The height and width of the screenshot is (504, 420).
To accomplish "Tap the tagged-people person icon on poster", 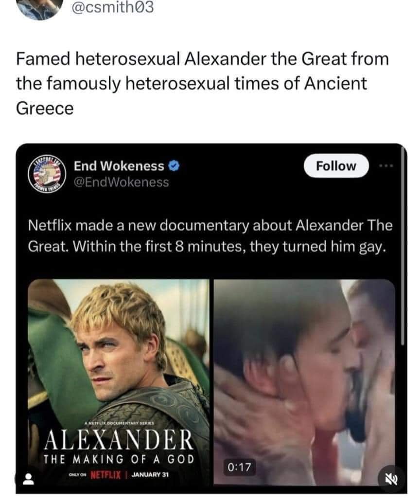I will 29,479.
